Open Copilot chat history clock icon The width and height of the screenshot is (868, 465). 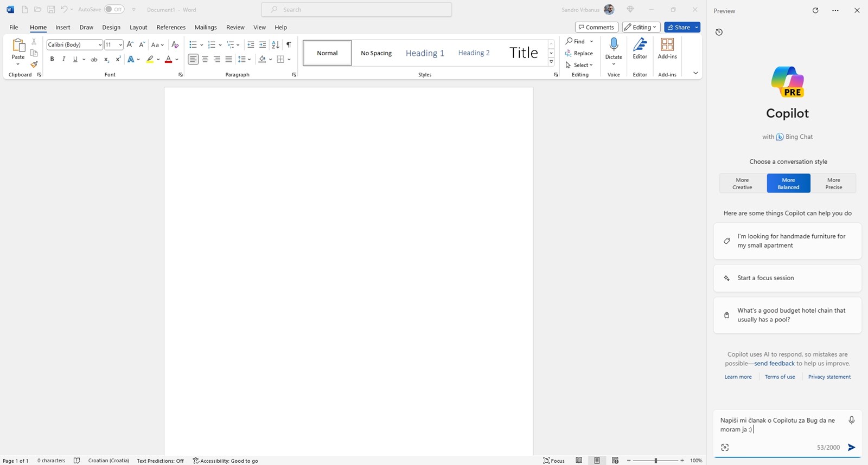719,32
